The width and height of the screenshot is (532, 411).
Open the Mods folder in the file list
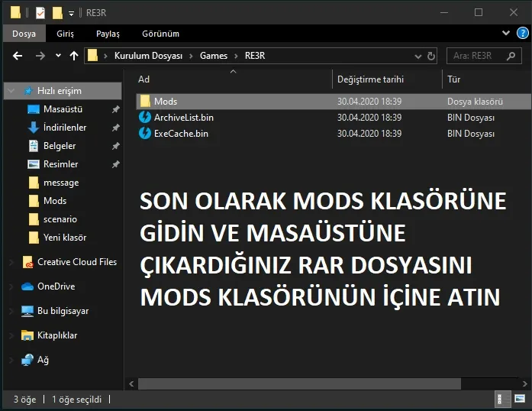point(165,102)
